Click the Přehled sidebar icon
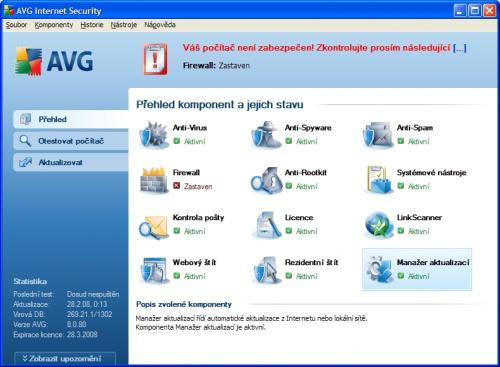This screenshot has height=367, width=500. pos(26,119)
